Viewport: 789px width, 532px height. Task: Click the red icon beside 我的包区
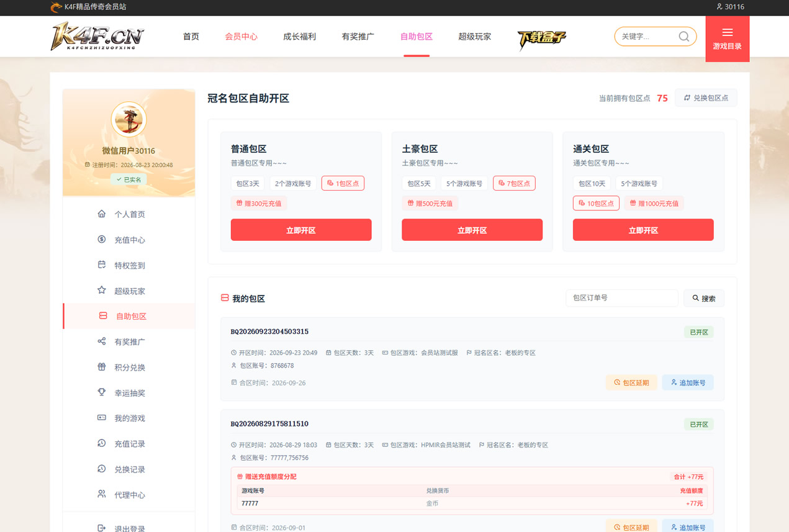click(x=225, y=298)
